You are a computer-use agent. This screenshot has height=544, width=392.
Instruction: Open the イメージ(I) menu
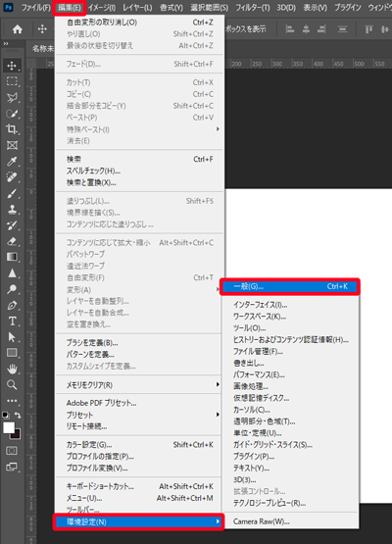point(102,7)
